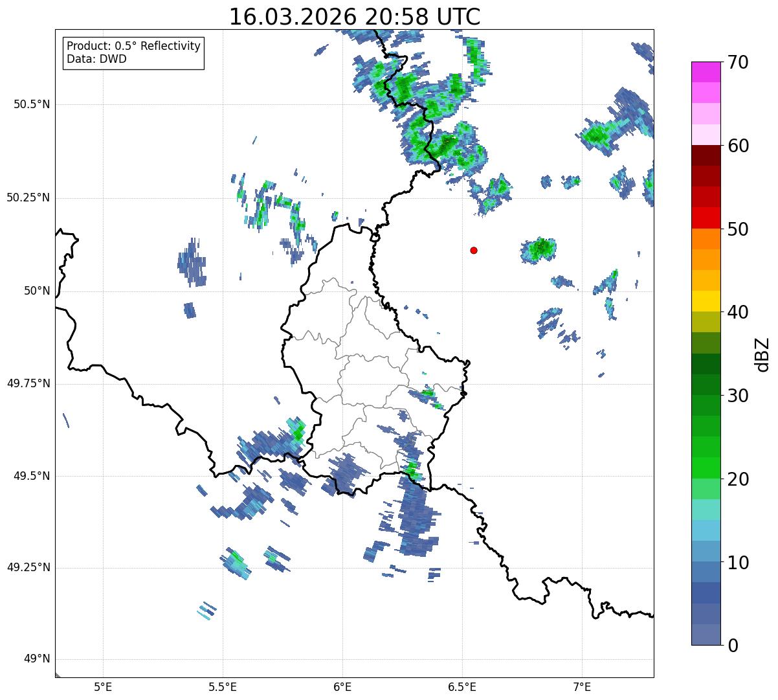Click the 49.75°N latitude label
This screenshot has width=778, height=700.
[x=28, y=383]
